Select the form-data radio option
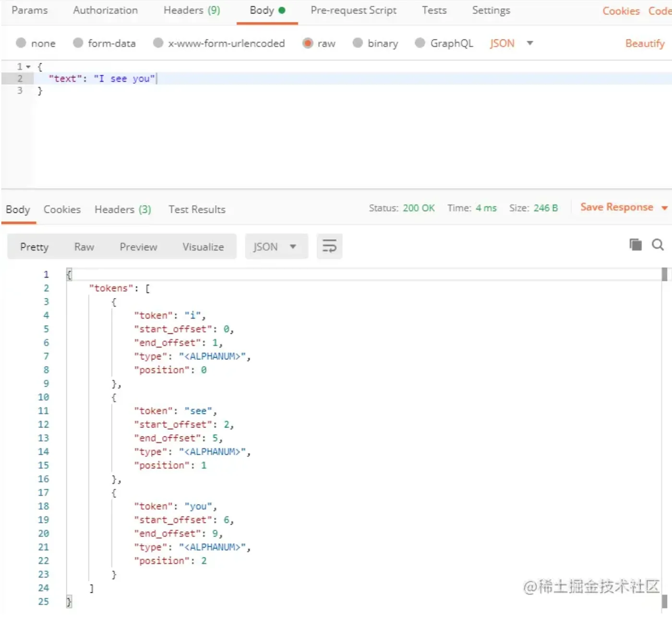Image resolution: width=672 pixels, height=621 pixels. (x=78, y=43)
